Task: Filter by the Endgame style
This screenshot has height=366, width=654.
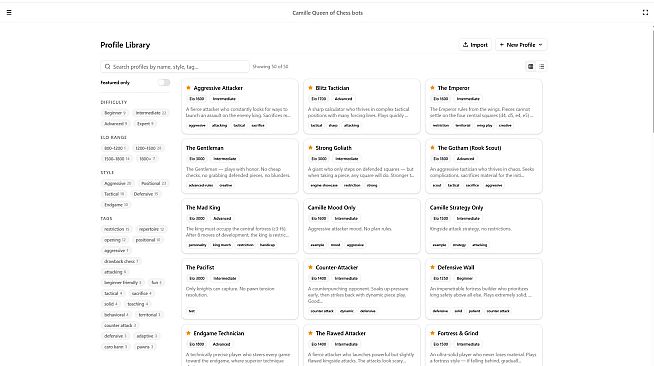Action: [x=116, y=205]
